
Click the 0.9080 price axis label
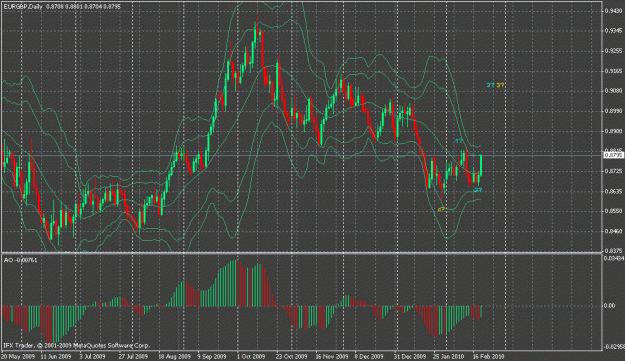(x=613, y=91)
